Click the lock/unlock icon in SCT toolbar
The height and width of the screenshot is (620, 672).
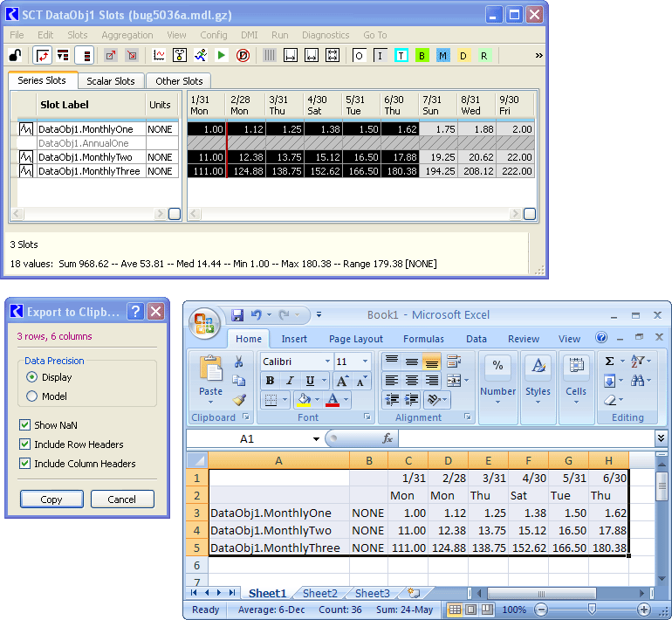click(16, 55)
